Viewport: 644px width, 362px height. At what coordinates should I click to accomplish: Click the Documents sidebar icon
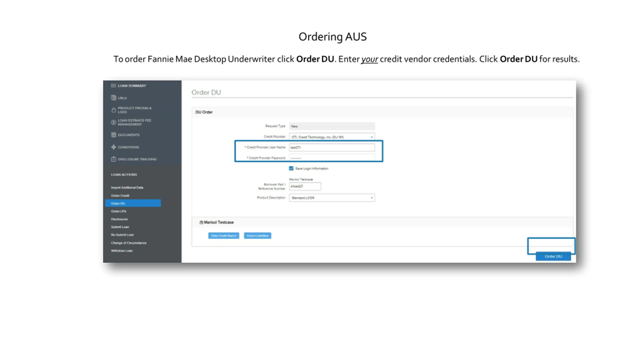[113, 135]
